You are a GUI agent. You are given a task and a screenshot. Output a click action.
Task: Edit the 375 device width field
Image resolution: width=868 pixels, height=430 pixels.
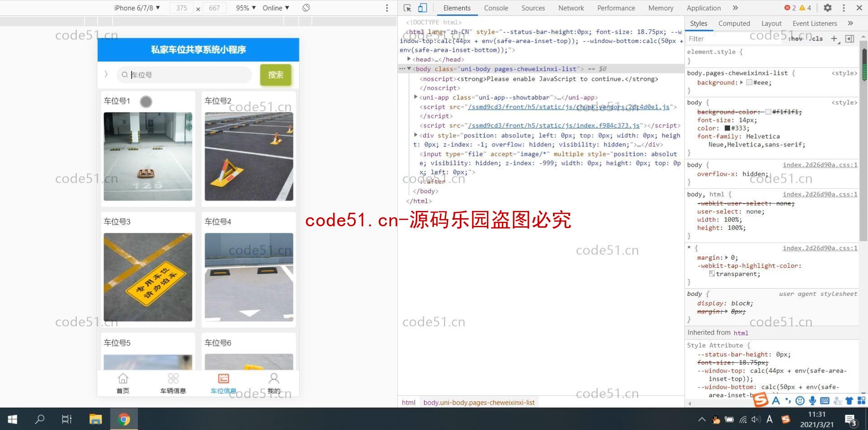pos(181,8)
